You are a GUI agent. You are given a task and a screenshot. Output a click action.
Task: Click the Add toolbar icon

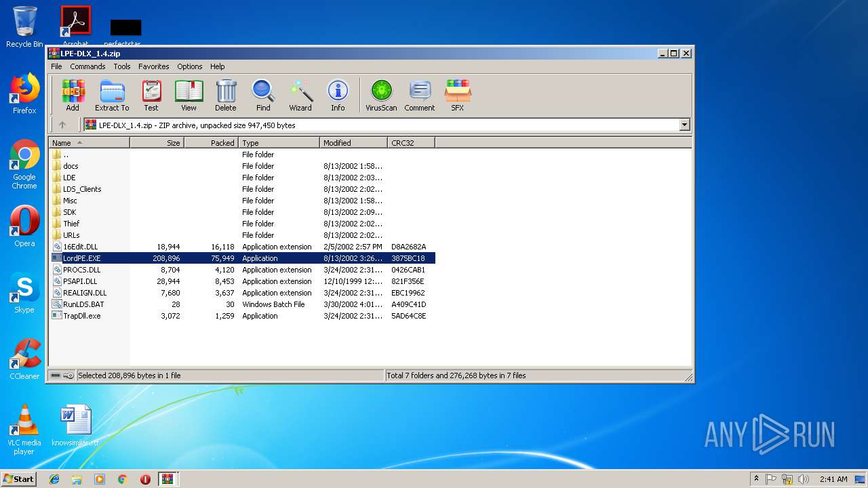(73, 95)
